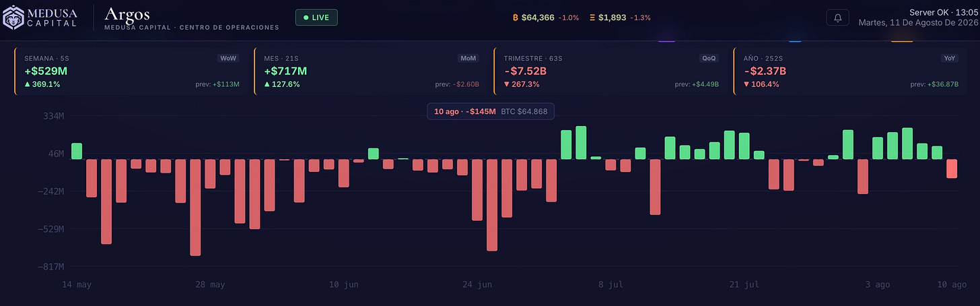This screenshot has height=306, width=980.
Task: Click the QoQ badge on Trimestre card
Action: (x=709, y=59)
